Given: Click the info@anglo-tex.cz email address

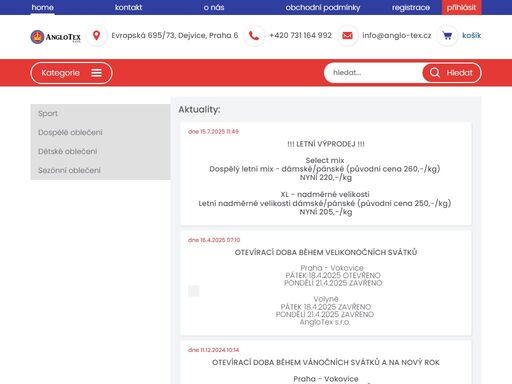Looking at the screenshot, I should tap(397, 35).
